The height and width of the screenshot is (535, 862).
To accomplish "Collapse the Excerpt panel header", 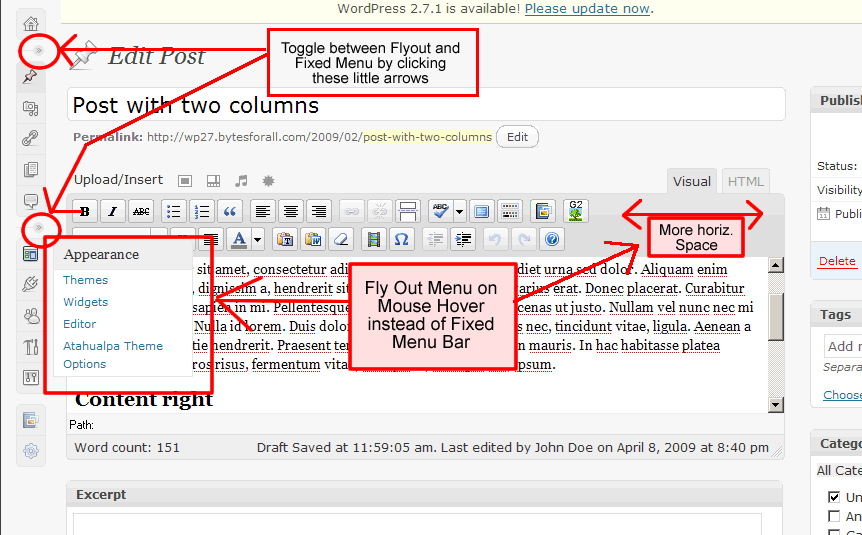I will [424, 494].
